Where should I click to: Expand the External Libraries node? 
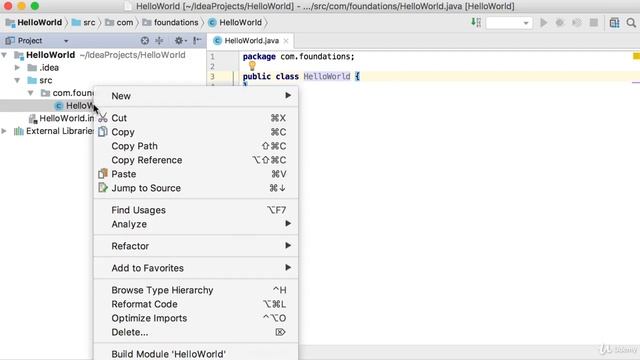(4, 131)
